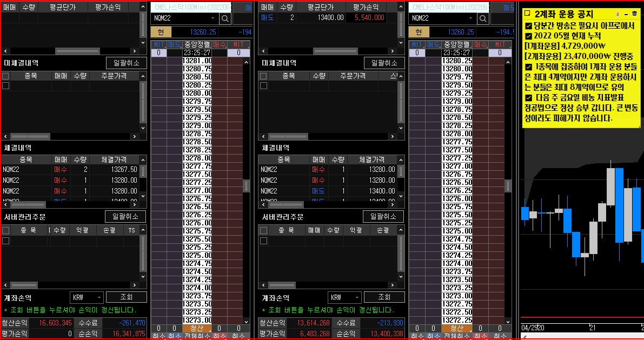Viewport: 644px width, 340px height.
Task: Click TS column header in left 서버관리주문
Action: [x=131, y=230]
